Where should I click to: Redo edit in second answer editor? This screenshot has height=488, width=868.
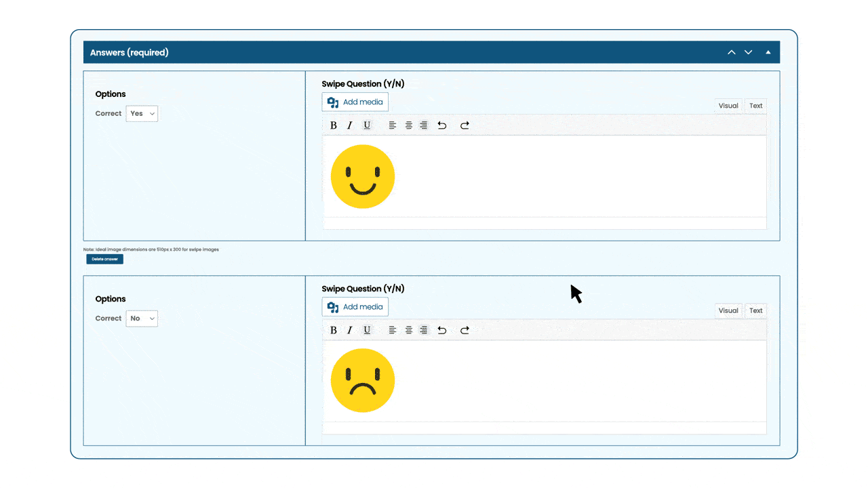465,330
